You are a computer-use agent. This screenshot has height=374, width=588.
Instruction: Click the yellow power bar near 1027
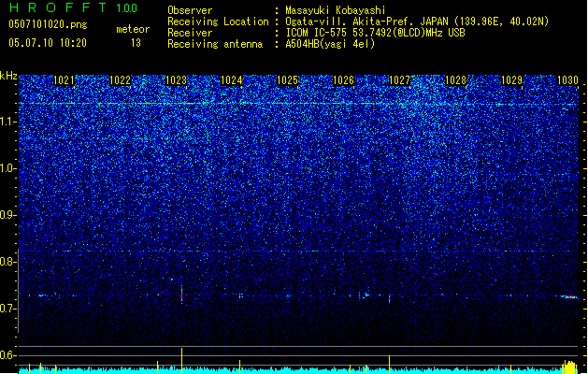coord(389,365)
